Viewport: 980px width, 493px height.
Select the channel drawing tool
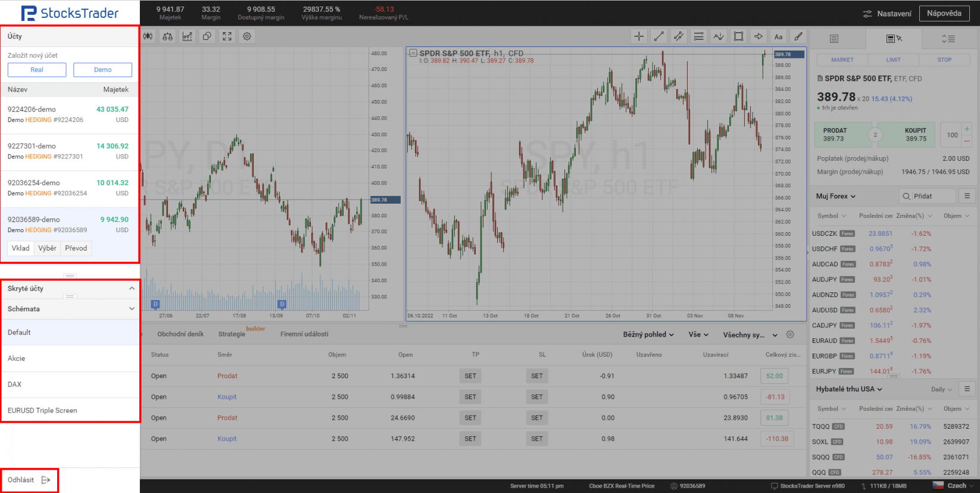(679, 36)
